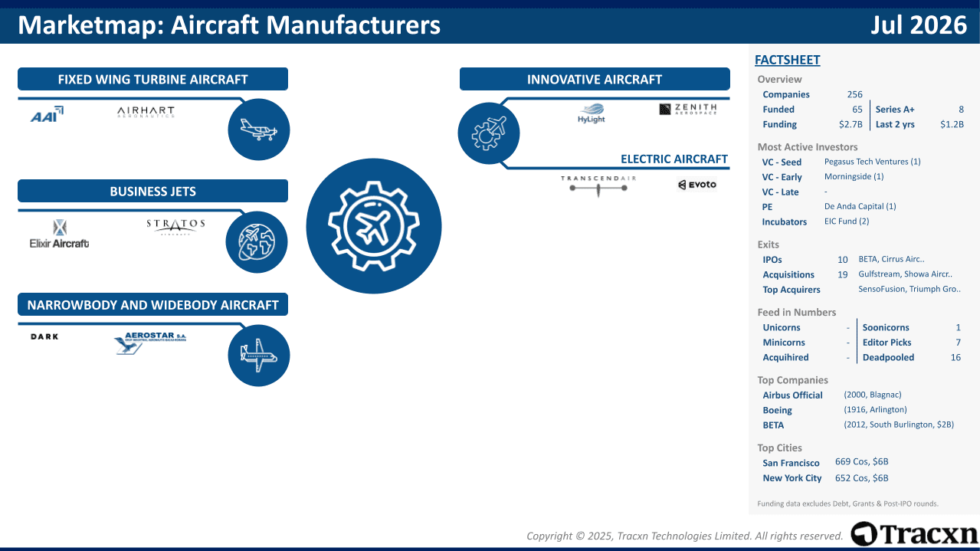Click Pegasus Tech Ventures (1) investor

pos(873,162)
